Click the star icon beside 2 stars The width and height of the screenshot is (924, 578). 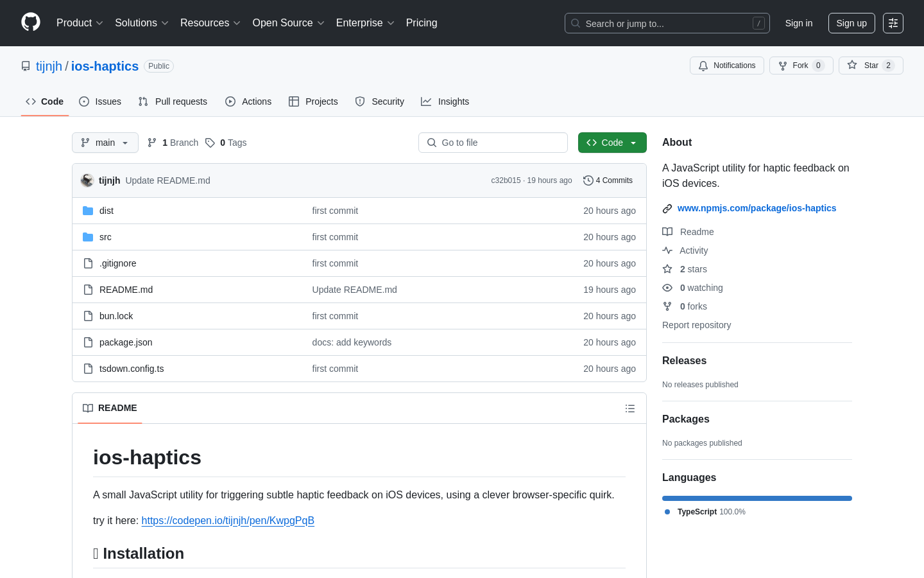coord(667,269)
